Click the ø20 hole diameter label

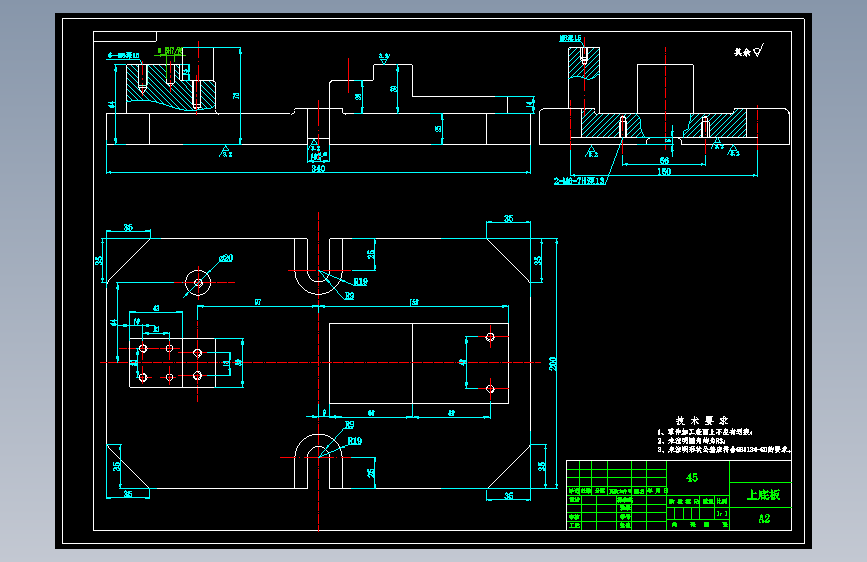(x=226, y=258)
